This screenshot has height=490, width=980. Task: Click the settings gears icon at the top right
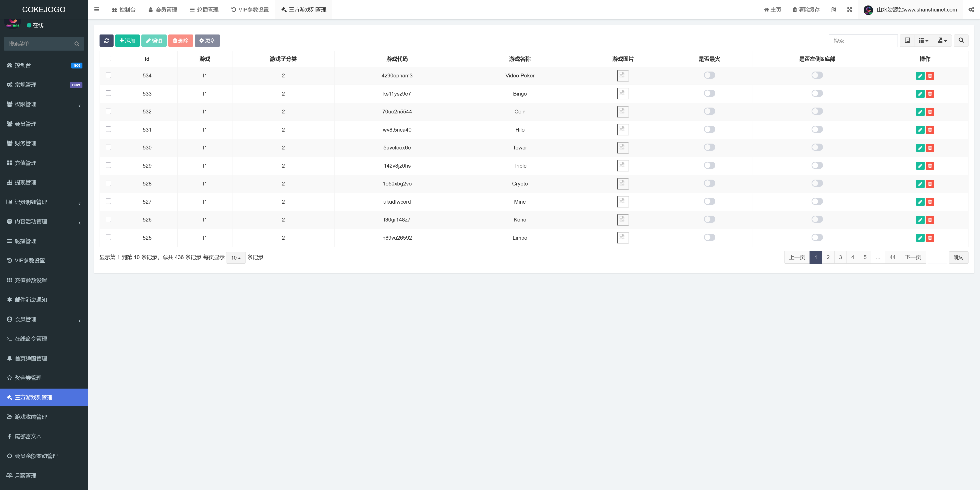click(x=971, y=9)
